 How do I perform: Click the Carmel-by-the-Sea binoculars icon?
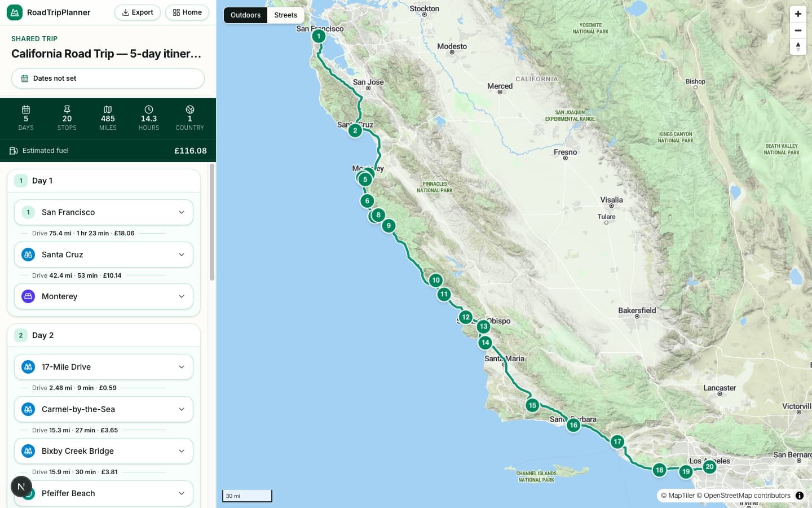28,409
